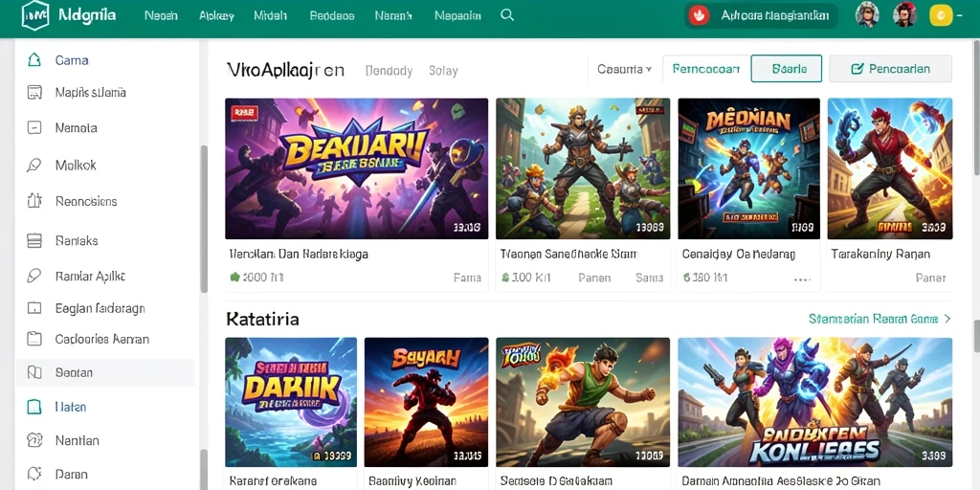The image size is (980, 490).
Task: Click the Nenclan Dan Radare klaga title
Action: pyautogui.click(x=299, y=255)
